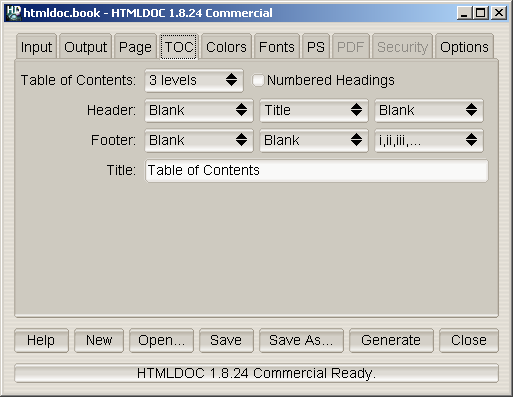Open the PS tab
The width and height of the screenshot is (513, 397).
coord(316,47)
